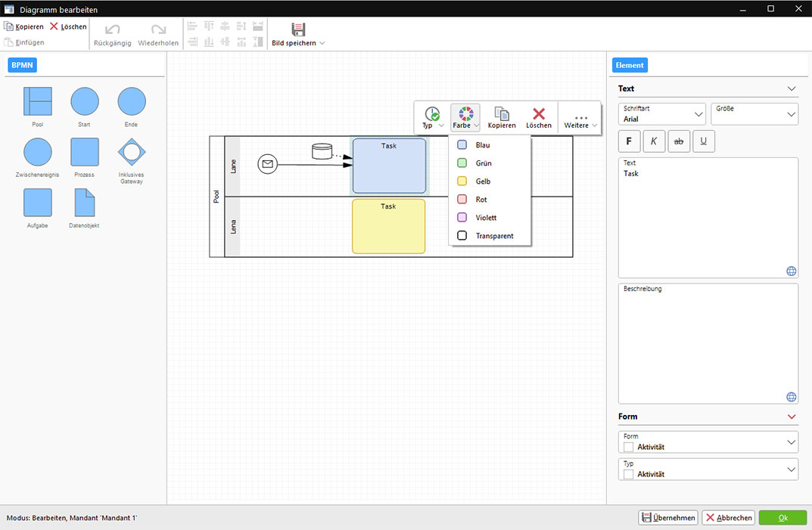812x530 pixels.
Task: Choose the Datenobjekt shape icon
Action: click(x=85, y=203)
